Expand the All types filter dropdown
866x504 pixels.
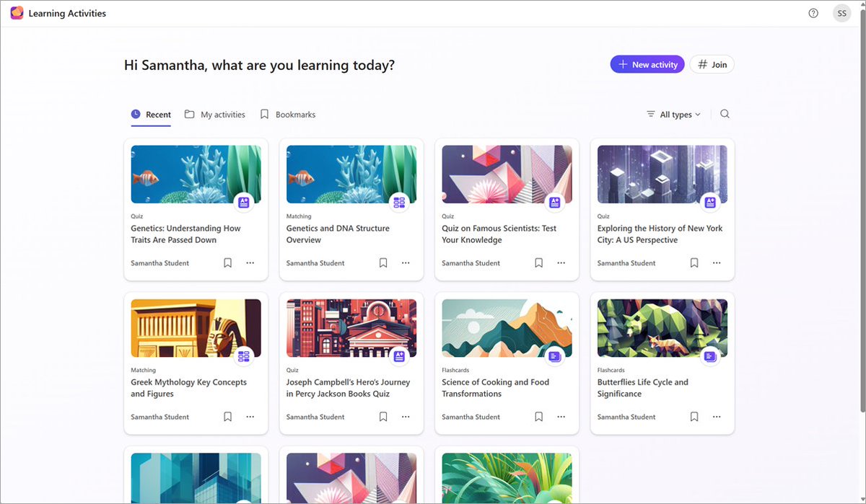tap(673, 115)
